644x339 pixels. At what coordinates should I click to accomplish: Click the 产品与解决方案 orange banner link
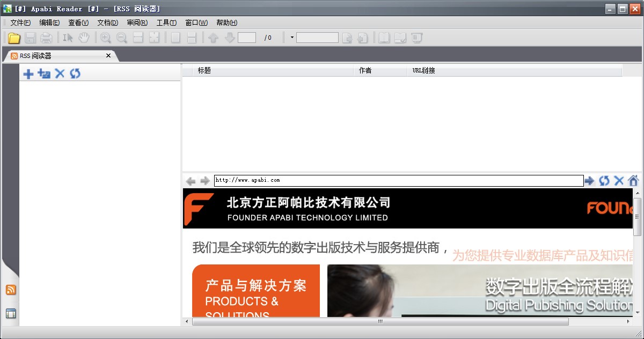pyautogui.click(x=256, y=290)
